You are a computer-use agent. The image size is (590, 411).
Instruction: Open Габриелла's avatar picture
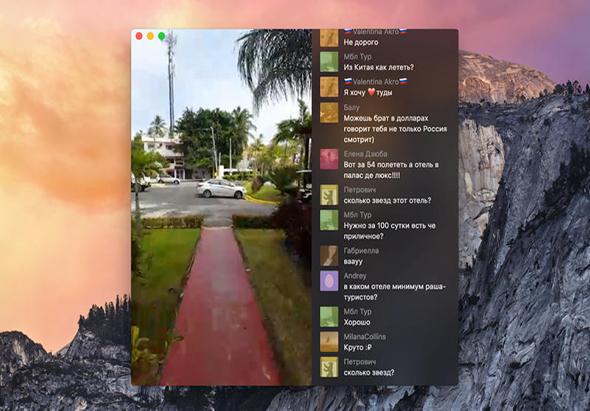329,256
